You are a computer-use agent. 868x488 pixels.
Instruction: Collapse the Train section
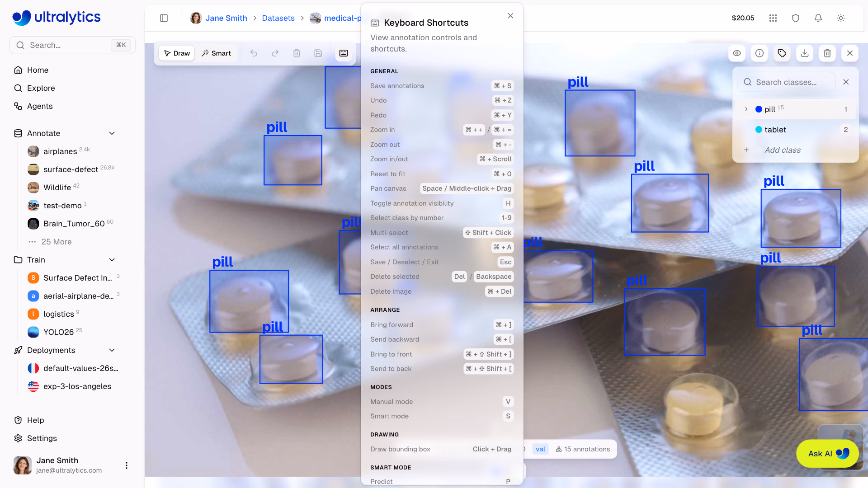(x=112, y=260)
